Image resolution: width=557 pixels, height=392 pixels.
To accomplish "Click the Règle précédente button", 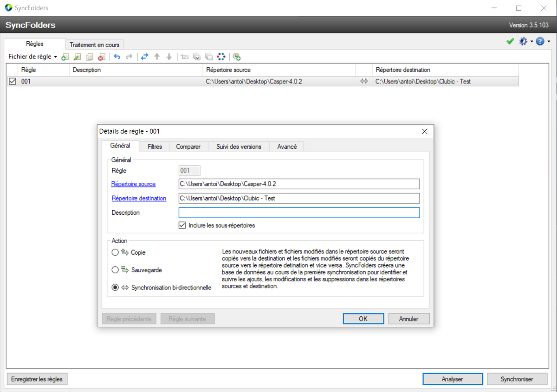I will [x=129, y=319].
